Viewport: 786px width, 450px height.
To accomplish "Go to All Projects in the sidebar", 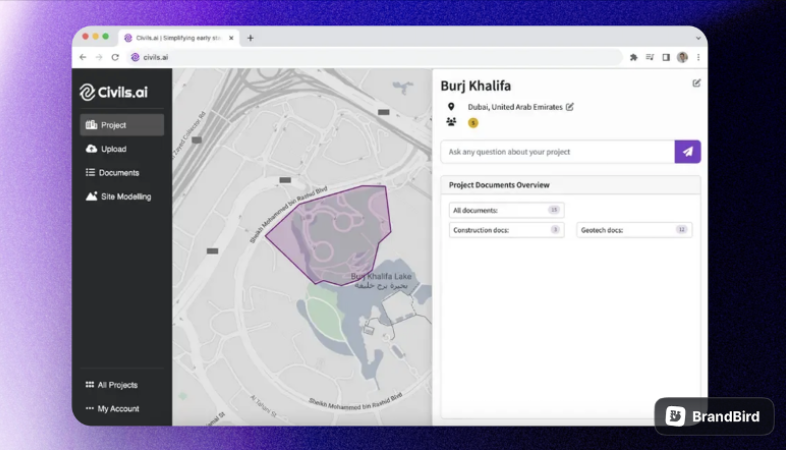I will [x=117, y=385].
